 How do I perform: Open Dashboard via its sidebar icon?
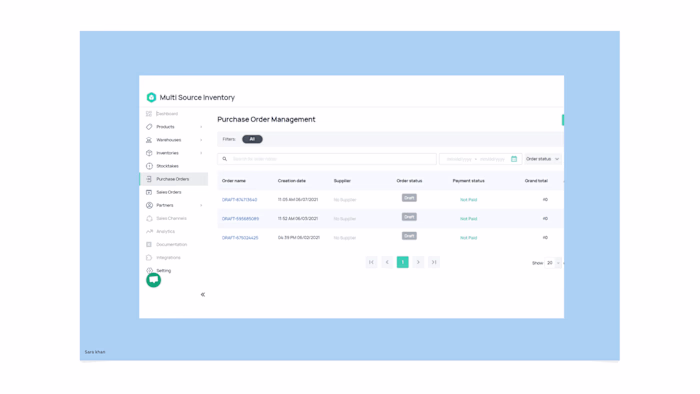[x=149, y=114]
